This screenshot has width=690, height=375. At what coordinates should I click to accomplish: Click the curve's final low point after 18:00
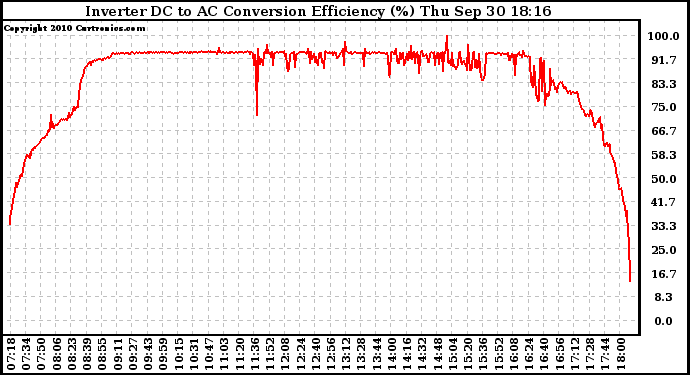point(630,280)
